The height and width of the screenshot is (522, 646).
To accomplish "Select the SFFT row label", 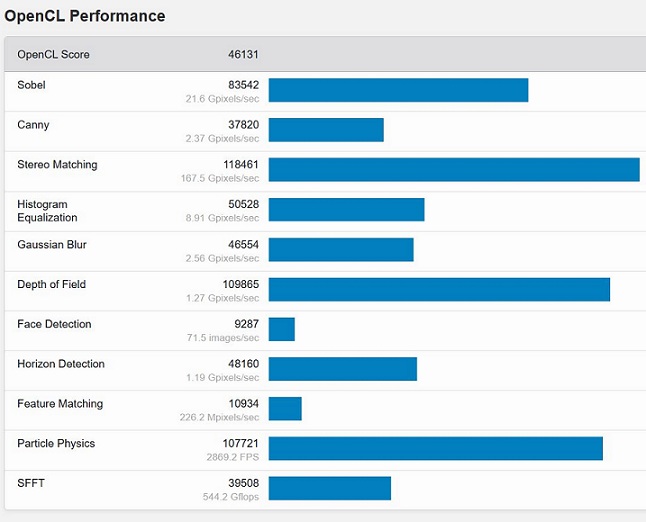I will pos(31,483).
